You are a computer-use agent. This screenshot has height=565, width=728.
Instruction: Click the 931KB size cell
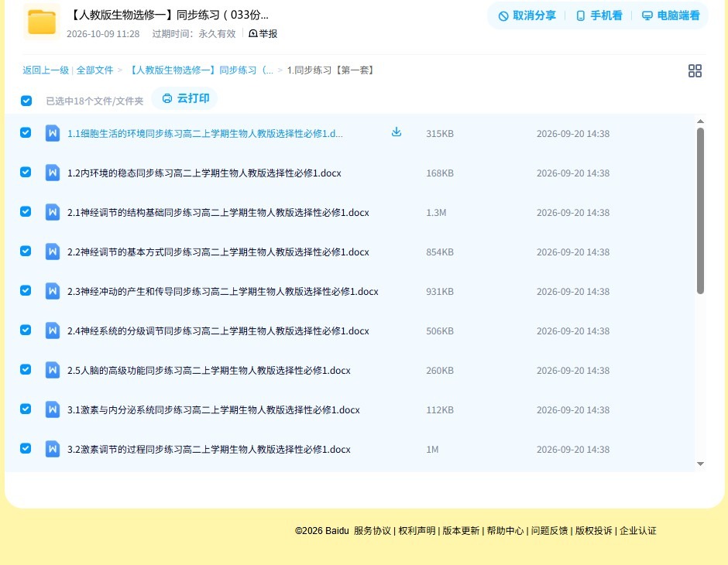click(x=440, y=291)
